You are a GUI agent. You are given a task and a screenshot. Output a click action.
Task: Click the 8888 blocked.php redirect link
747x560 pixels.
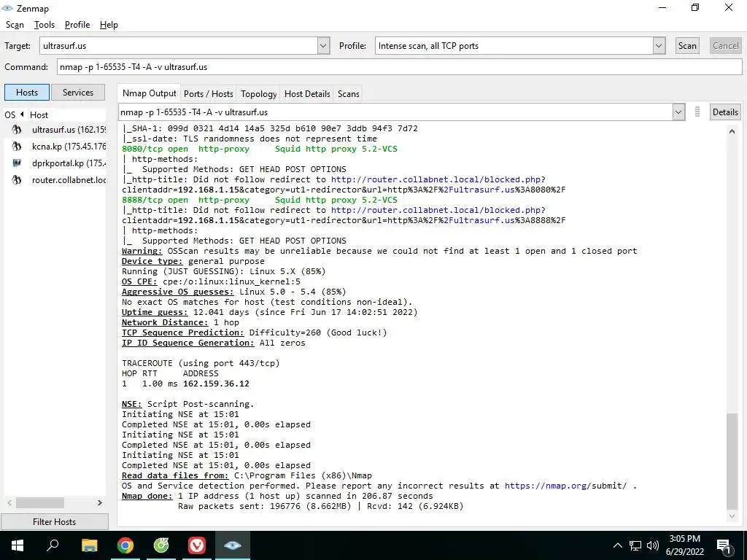click(438, 210)
